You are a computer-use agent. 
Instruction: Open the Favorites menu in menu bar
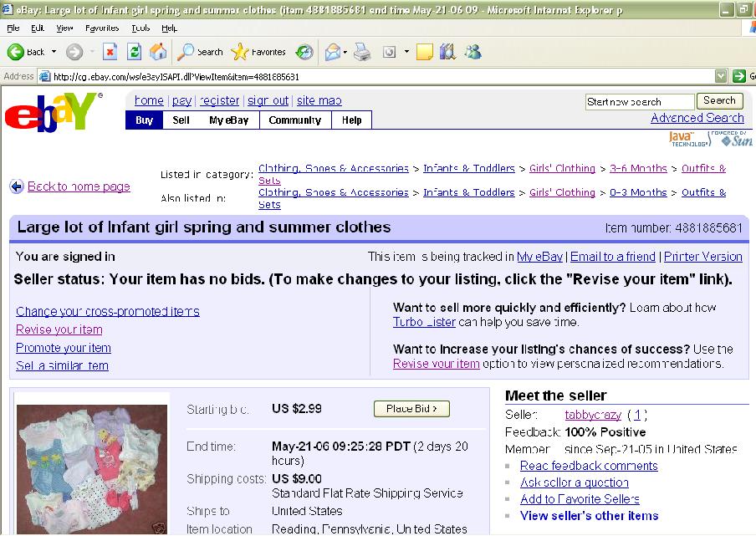tap(102, 28)
